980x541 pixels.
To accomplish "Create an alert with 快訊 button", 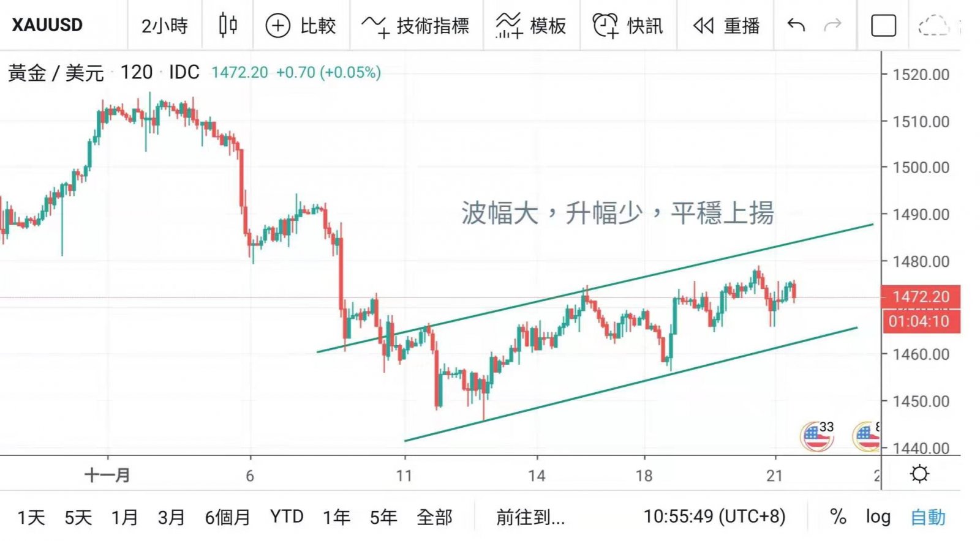I will click(628, 26).
